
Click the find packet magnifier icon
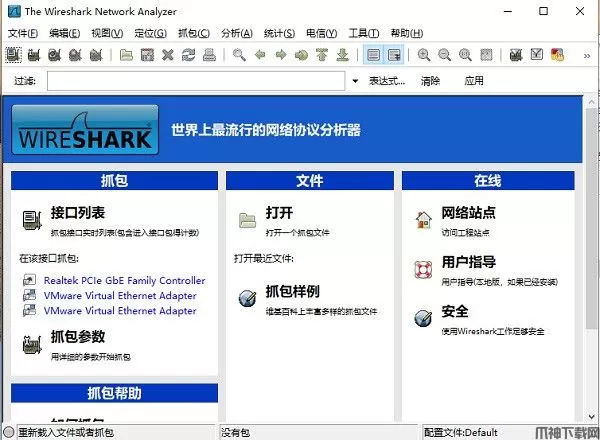[240, 55]
